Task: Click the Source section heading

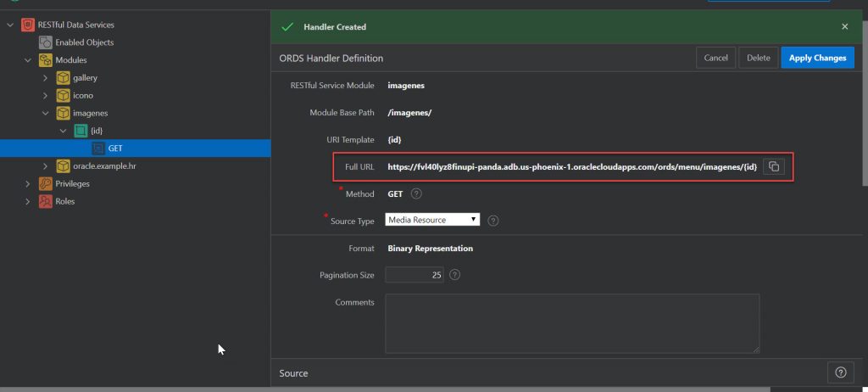Action: [293, 373]
